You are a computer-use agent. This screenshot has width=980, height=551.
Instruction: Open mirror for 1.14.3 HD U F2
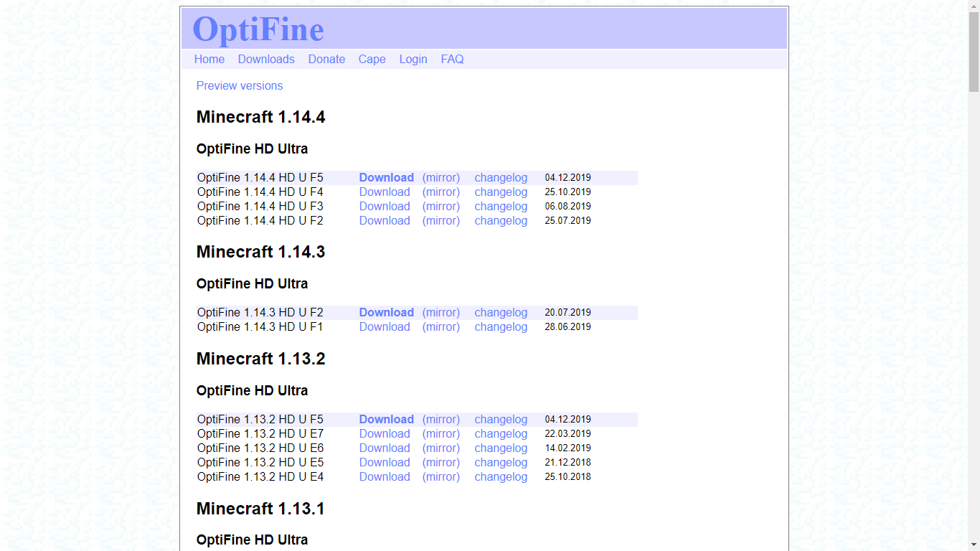point(441,313)
